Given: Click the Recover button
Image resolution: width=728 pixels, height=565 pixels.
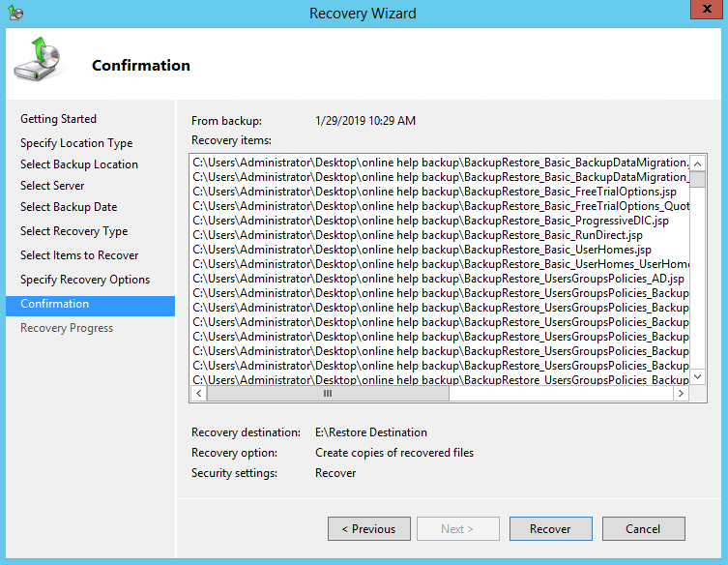Looking at the screenshot, I should tap(549, 529).
